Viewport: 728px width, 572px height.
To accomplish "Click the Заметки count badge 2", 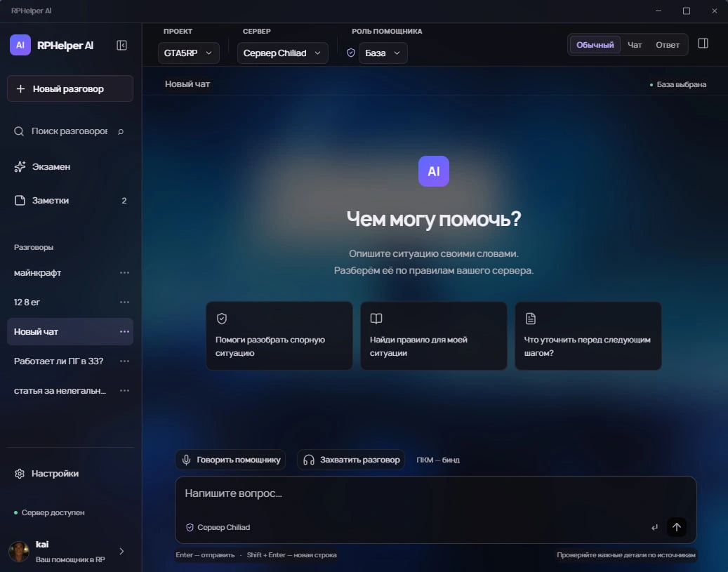I will [x=124, y=201].
